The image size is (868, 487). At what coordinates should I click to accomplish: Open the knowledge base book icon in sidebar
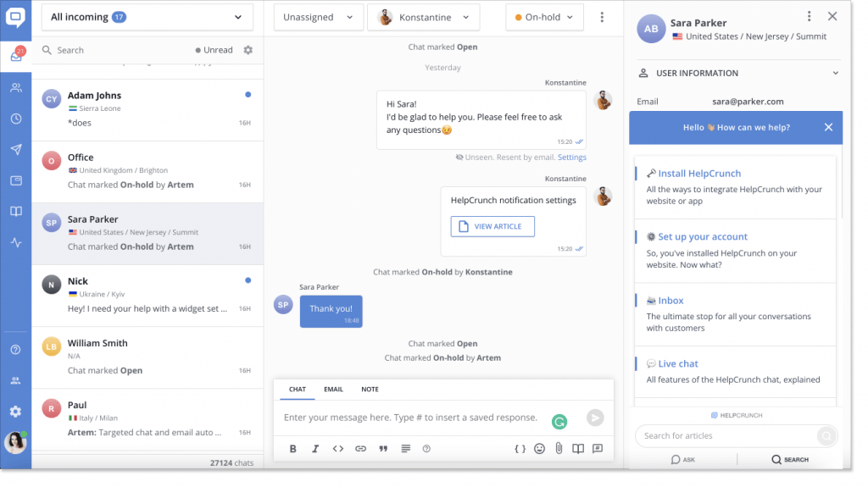16,212
